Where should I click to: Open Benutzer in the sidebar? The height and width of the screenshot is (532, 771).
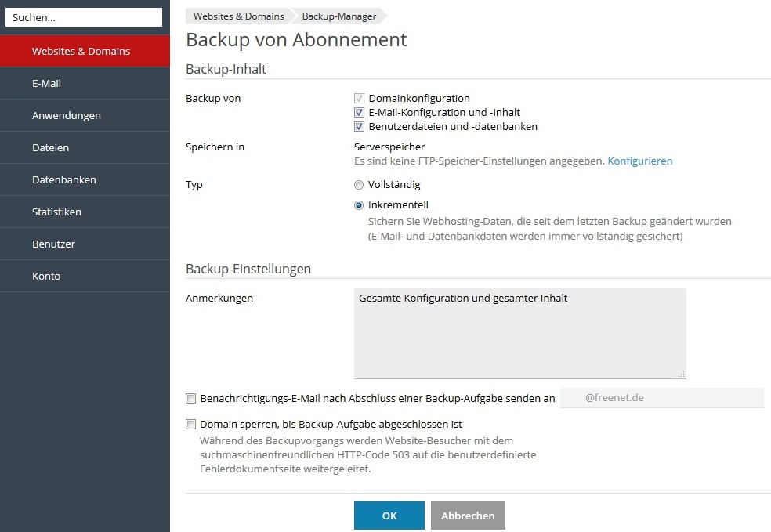point(85,244)
